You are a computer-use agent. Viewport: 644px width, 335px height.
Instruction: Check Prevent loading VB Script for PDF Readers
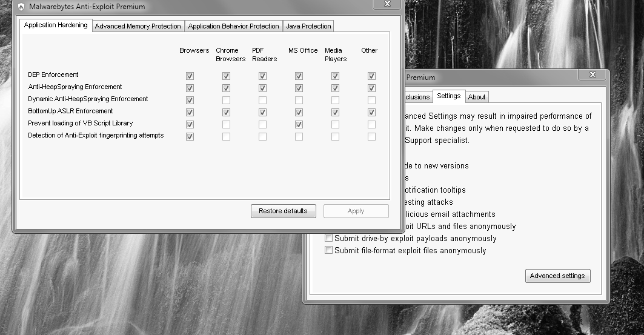click(x=262, y=124)
